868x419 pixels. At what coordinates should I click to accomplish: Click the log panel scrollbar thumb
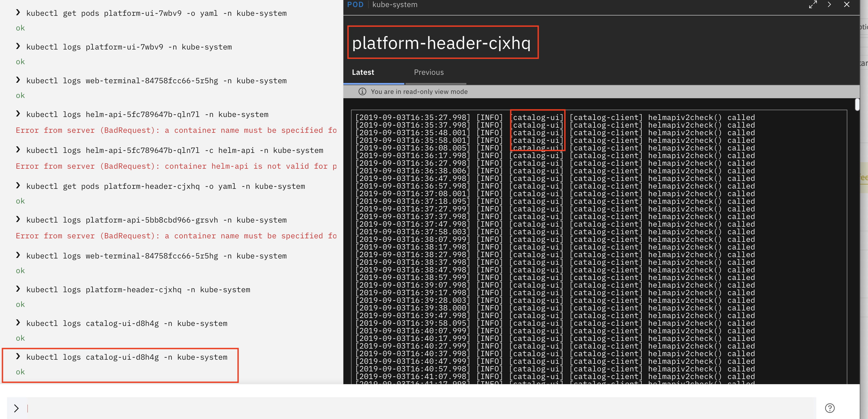[x=857, y=104]
